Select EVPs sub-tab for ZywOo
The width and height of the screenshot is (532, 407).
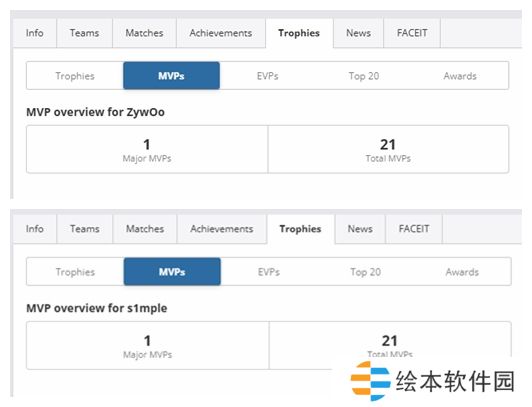pos(268,76)
